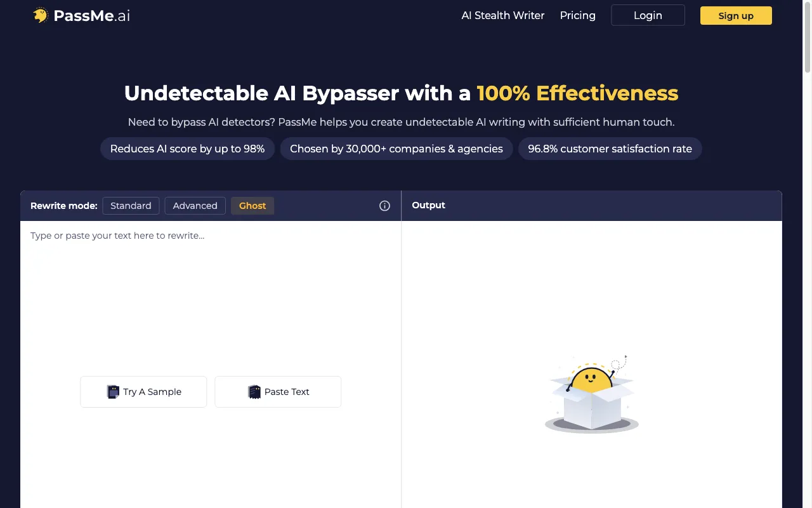Click the "Chosen by 30,000+ companies & agencies" badge
812x508 pixels.
396,149
